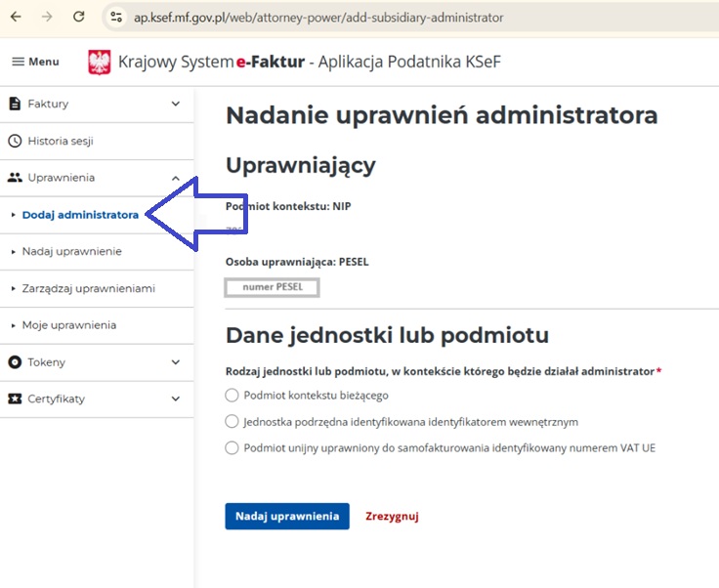Select Jednostka podrzędna identyfikator wewnętrzny radio
This screenshot has width=719, height=588.
[232, 422]
